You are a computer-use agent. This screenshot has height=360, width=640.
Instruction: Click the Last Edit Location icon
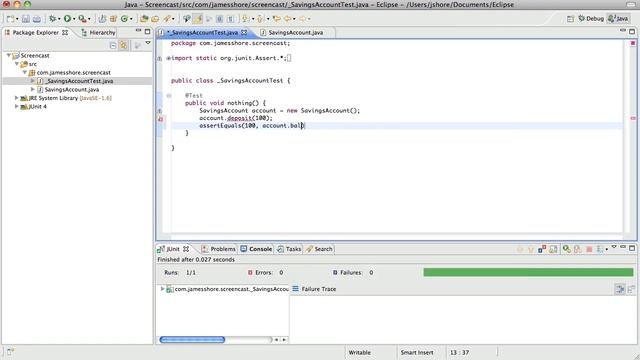(x=277, y=19)
